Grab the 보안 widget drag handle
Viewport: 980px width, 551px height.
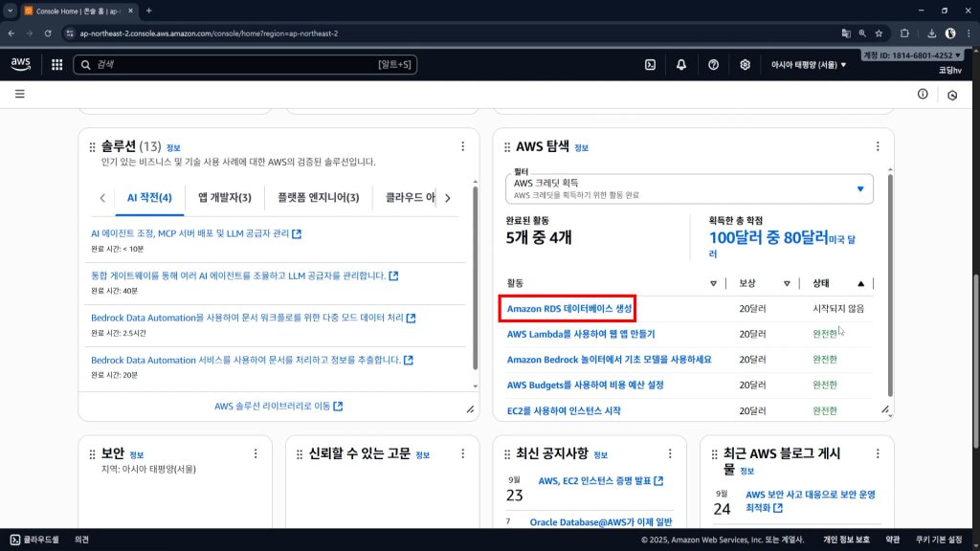click(x=93, y=454)
